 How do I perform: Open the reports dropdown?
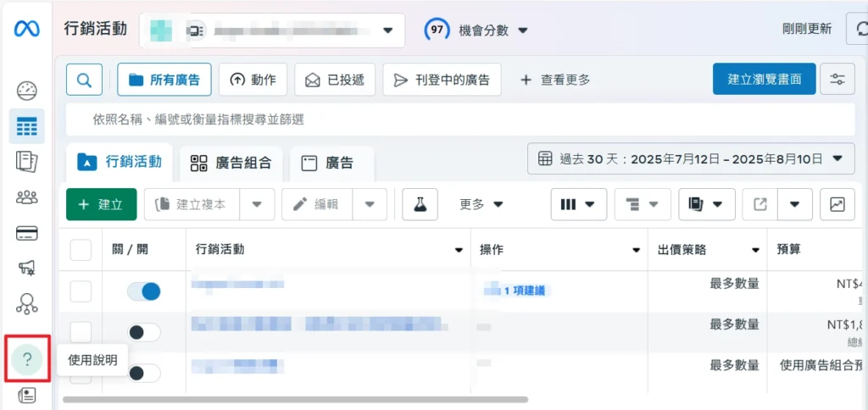(707, 204)
